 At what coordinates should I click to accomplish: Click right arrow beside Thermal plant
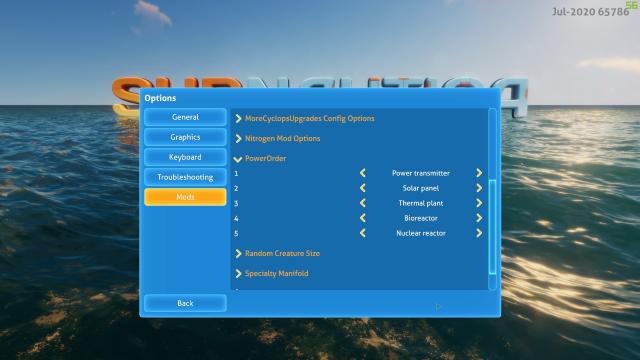pos(479,203)
